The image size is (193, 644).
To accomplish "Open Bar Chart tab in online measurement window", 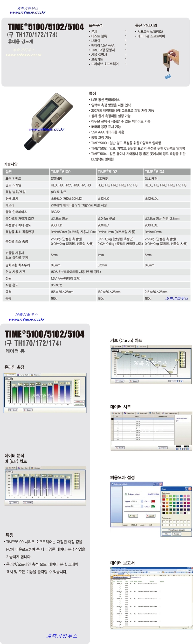I will pos(10,375).
